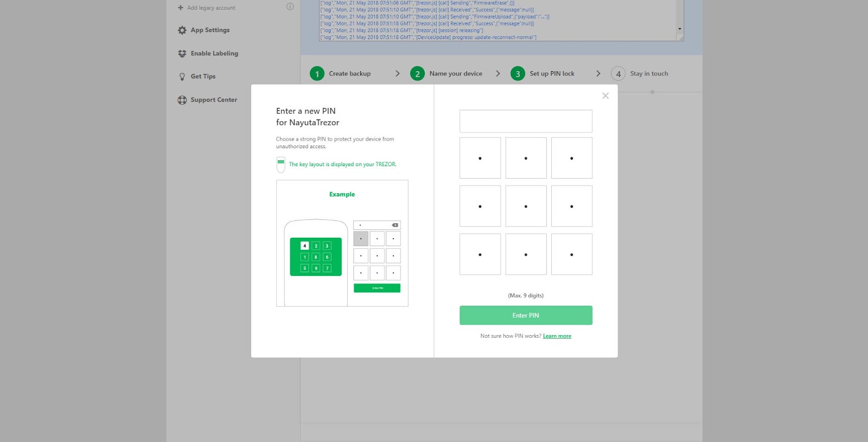Click the chevron after Set up PIN lock

pyautogui.click(x=598, y=74)
